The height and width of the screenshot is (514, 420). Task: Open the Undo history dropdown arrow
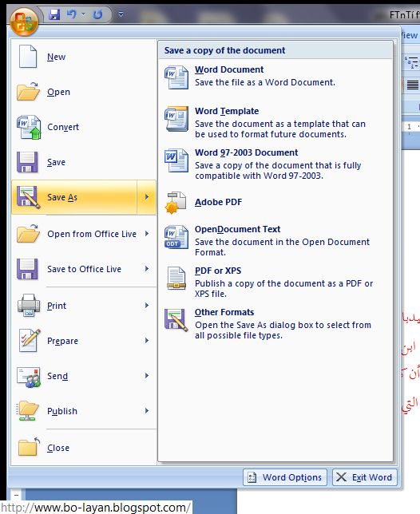click(x=83, y=14)
